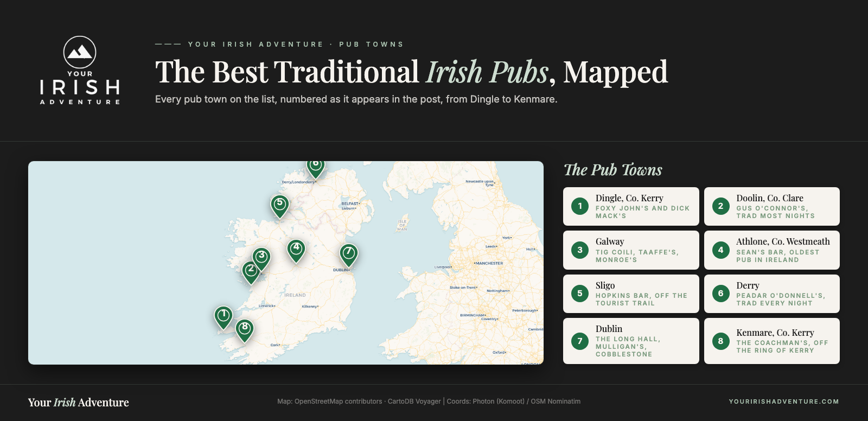This screenshot has width=868, height=421.
Task: Click 'The Pub Towns' heading
Action: point(613,170)
